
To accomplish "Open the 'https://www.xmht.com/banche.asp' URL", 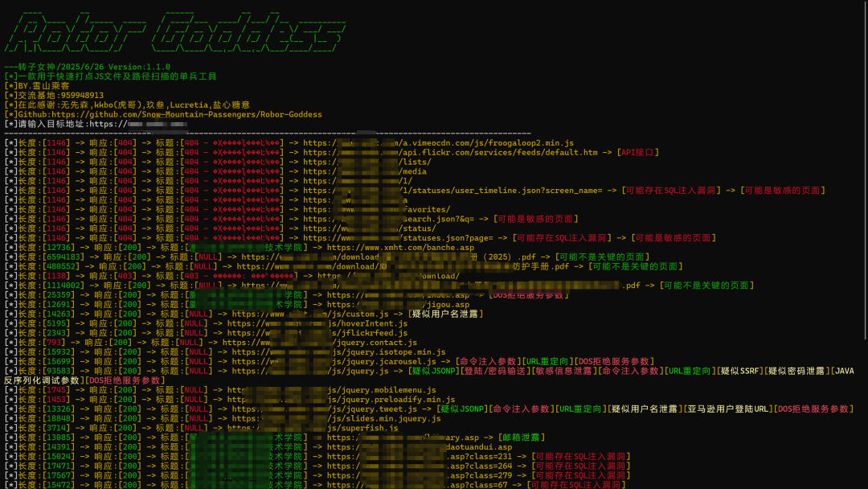I will click(x=400, y=248).
